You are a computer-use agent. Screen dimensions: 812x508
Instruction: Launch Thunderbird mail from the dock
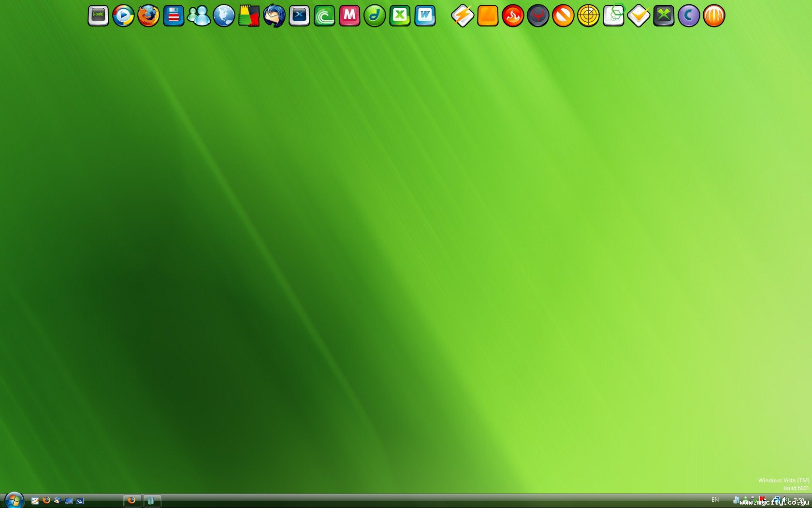click(x=274, y=15)
